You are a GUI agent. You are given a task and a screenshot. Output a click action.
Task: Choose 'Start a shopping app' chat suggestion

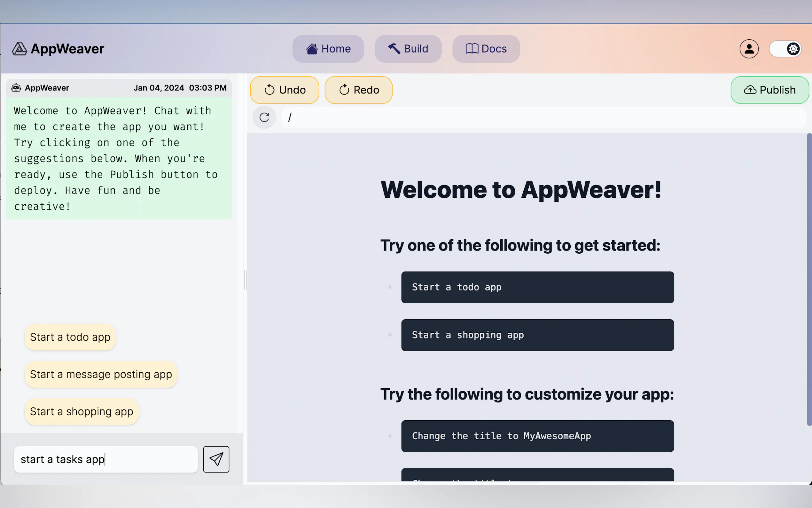(81, 412)
